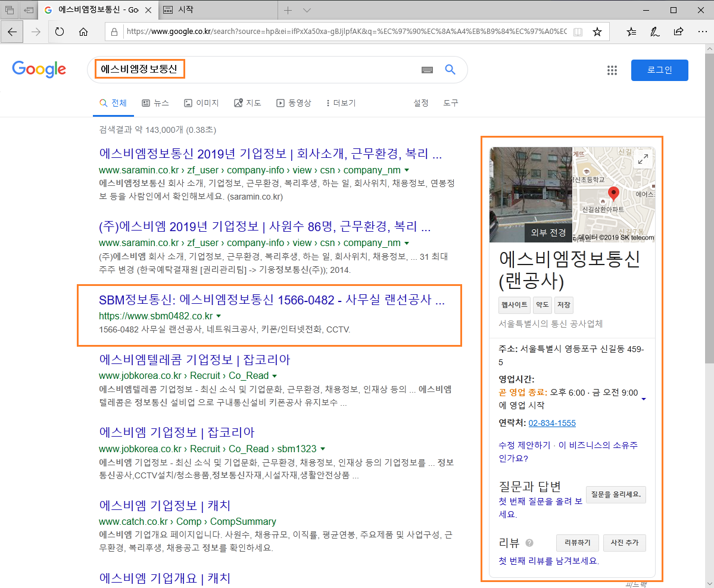Open the 설정 menu
Image resolution: width=714 pixels, height=588 pixels.
click(x=421, y=104)
